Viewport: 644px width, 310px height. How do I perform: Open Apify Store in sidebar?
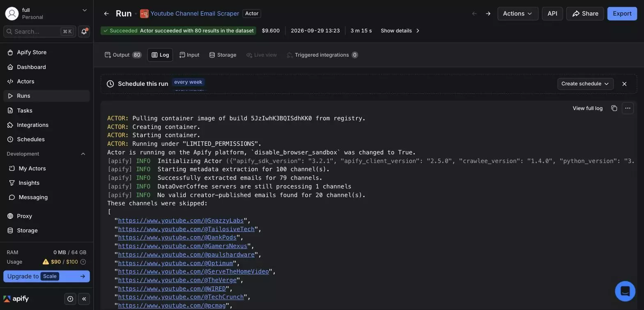46,53
